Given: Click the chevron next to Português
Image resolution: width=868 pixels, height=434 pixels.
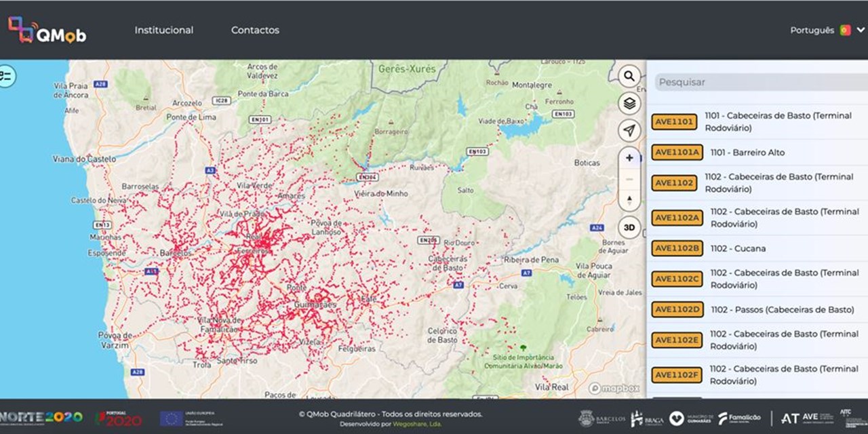Looking at the screenshot, I should point(861,31).
